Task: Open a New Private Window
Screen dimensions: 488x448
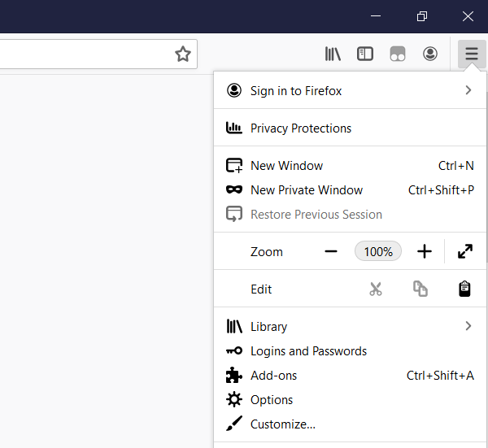Action: click(350, 189)
